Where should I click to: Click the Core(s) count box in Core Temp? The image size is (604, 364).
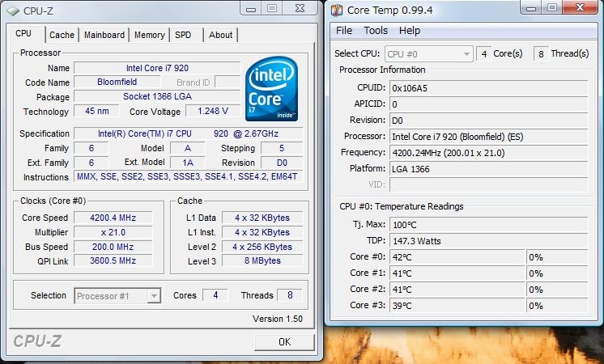(483, 54)
